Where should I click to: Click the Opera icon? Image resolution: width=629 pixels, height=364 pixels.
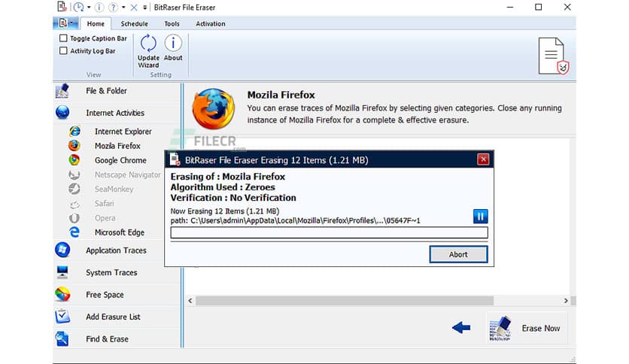coord(74,218)
